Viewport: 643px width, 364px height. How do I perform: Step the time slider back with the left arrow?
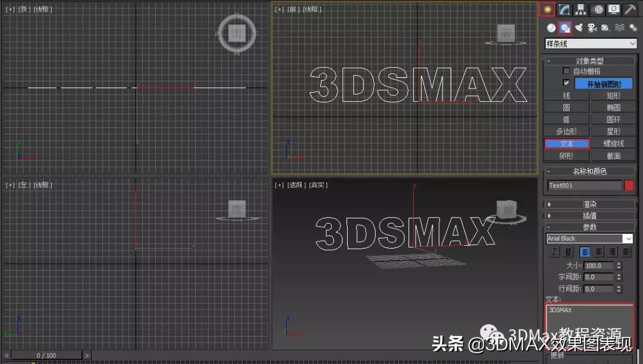pos(7,356)
